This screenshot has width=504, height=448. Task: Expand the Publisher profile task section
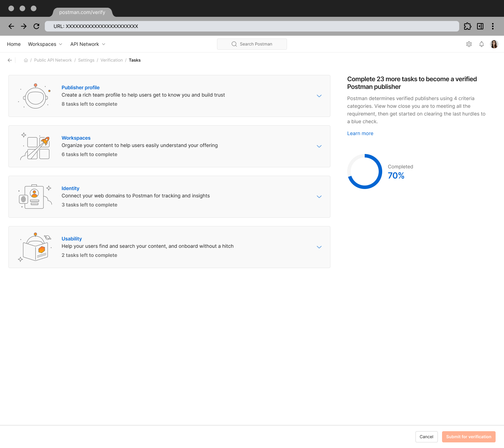(319, 96)
